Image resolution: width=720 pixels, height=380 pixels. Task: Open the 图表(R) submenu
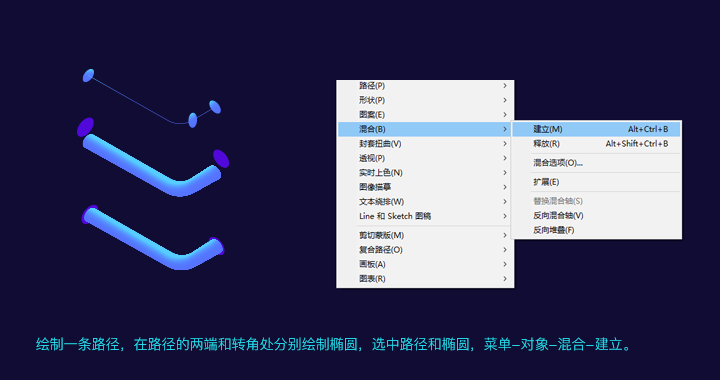coord(425,279)
